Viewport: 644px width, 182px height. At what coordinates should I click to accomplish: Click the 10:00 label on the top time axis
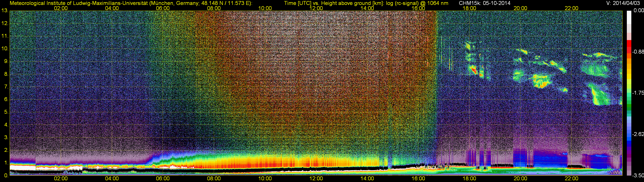click(x=265, y=8)
